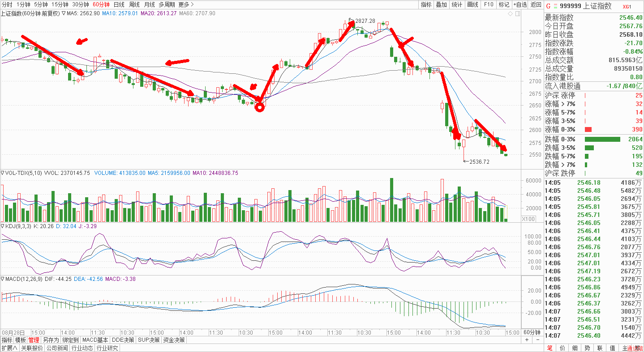Click the 流入港股通 row
644x352 pixels.
click(594, 86)
